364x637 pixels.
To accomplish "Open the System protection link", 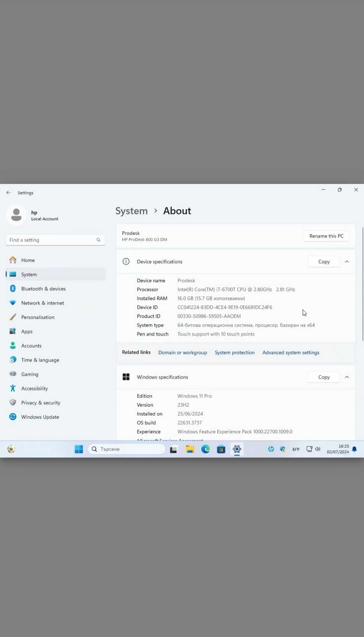I will [x=235, y=353].
